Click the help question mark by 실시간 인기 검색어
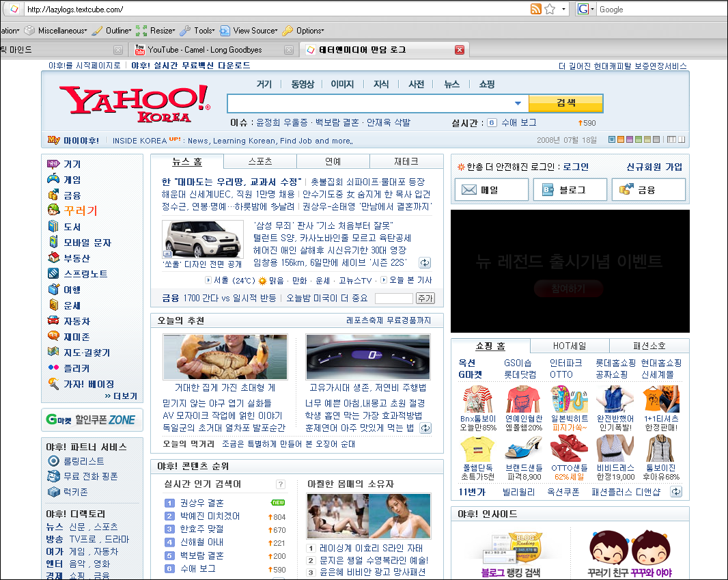Viewport: 728px width, 580px height. (281, 484)
